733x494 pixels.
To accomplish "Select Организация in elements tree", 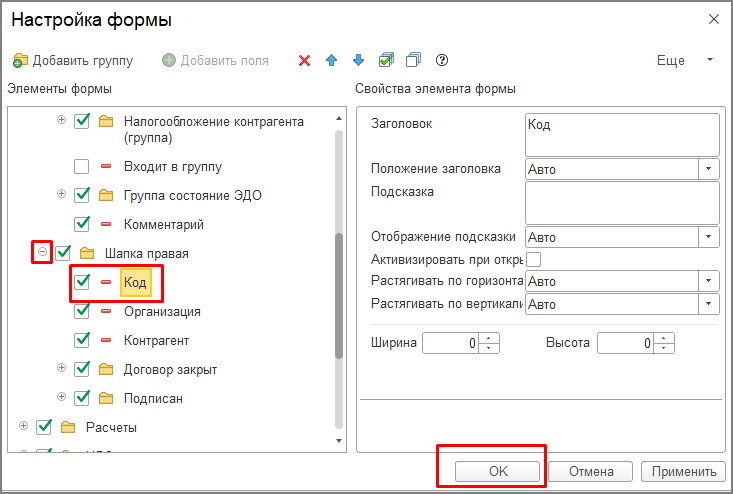I will point(161,311).
